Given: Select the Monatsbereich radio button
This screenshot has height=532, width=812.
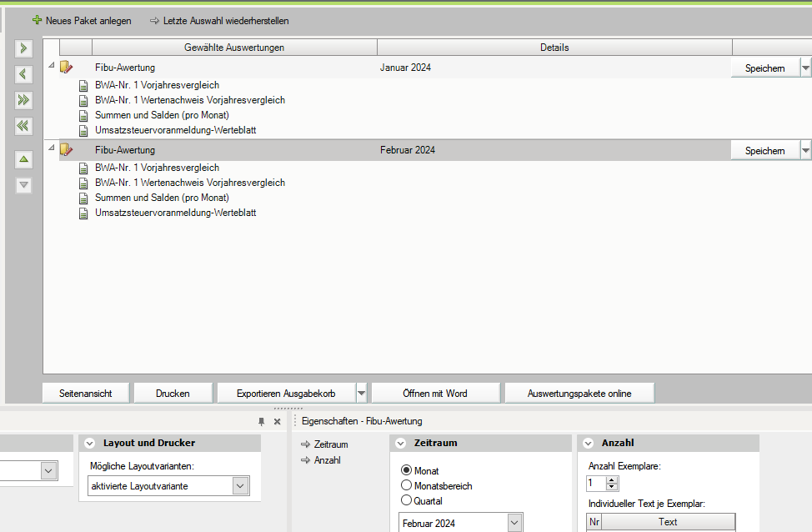Looking at the screenshot, I should pyautogui.click(x=407, y=485).
